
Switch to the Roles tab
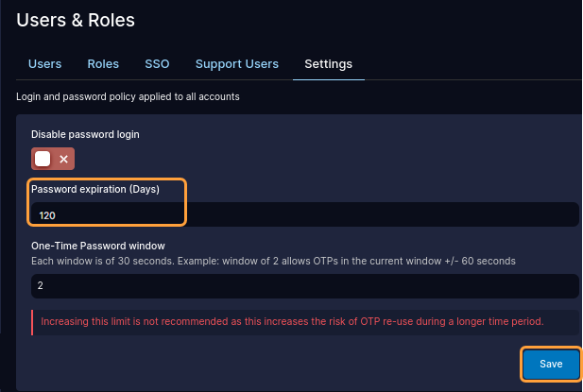coord(103,64)
